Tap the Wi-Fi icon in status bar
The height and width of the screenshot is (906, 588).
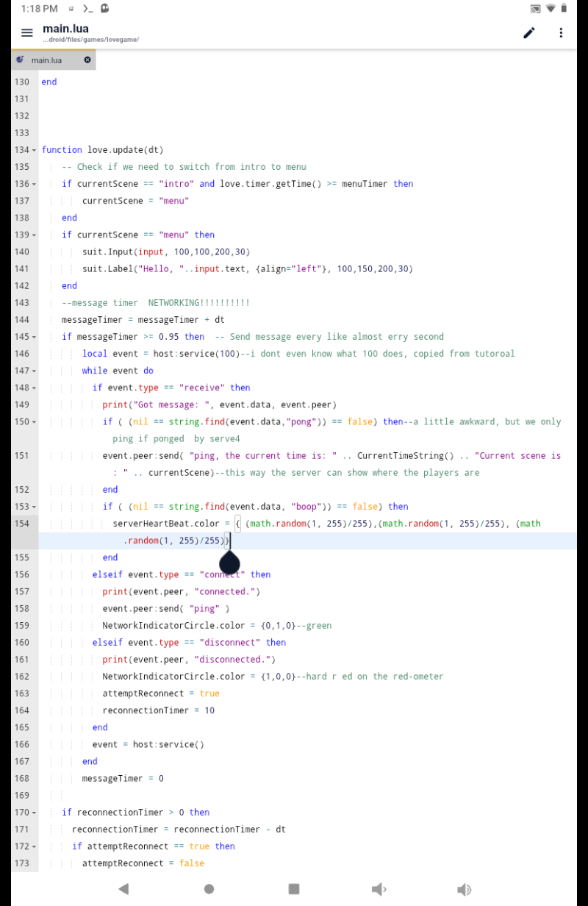pos(551,9)
